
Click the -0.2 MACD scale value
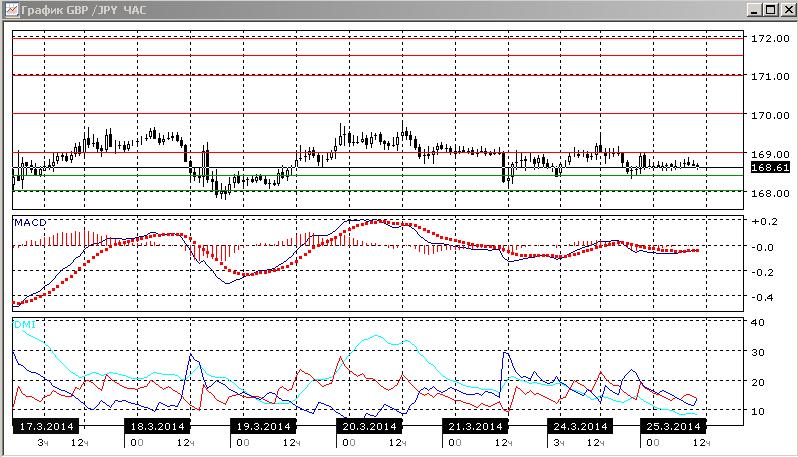click(x=764, y=272)
